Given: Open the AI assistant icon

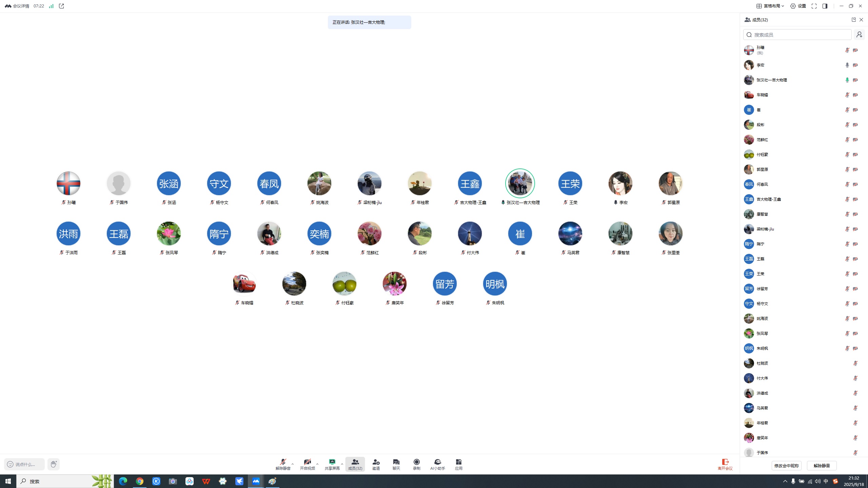Looking at the screenshot, I should tap(437, 464).
